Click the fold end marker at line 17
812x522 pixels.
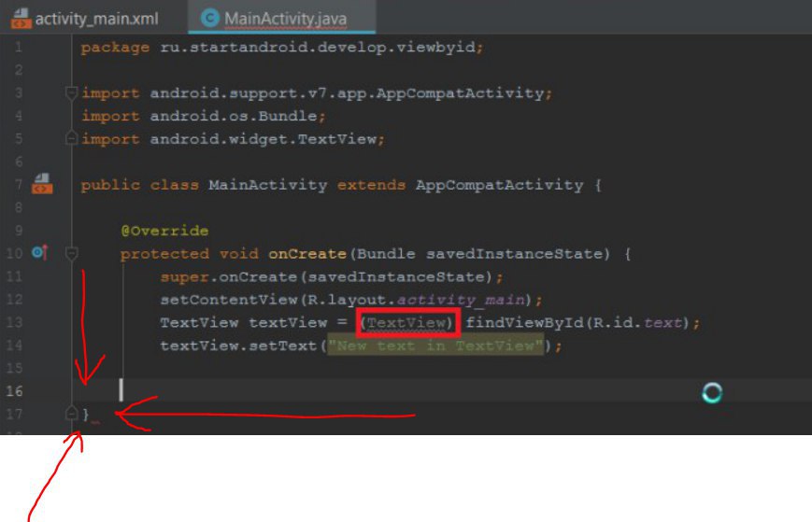(71, 413)
